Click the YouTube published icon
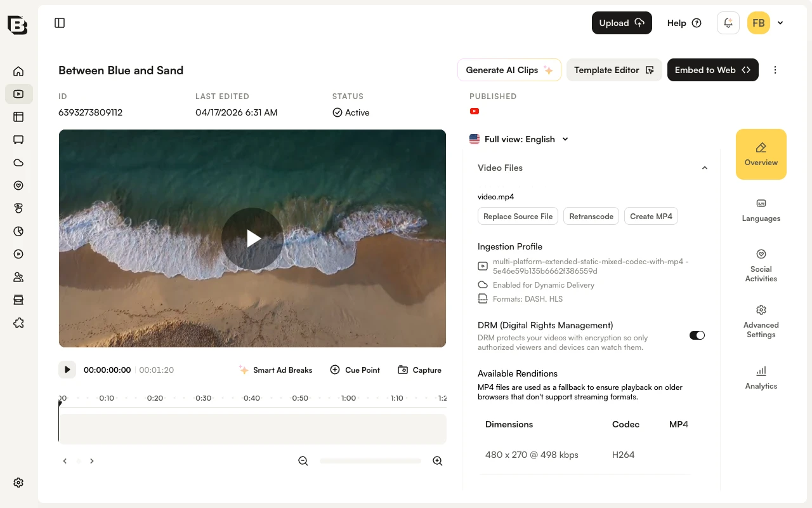 click(475, 111)
